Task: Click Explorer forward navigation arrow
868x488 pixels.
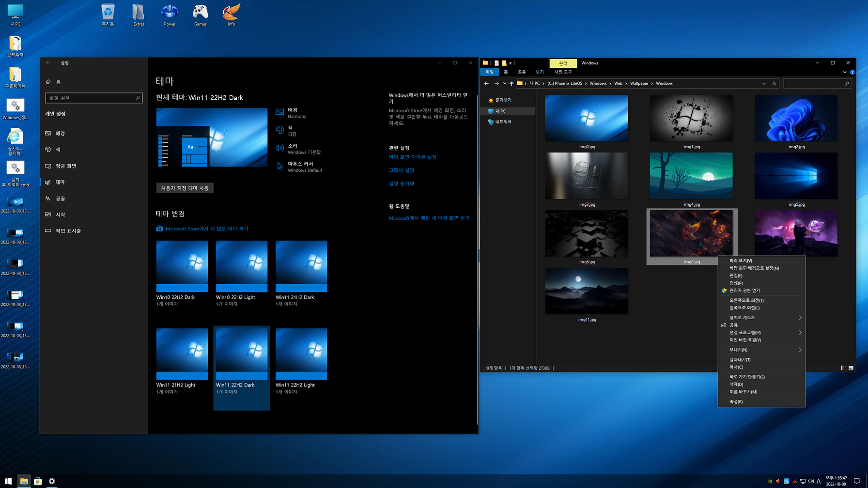Action: click(x=496, y=83)
